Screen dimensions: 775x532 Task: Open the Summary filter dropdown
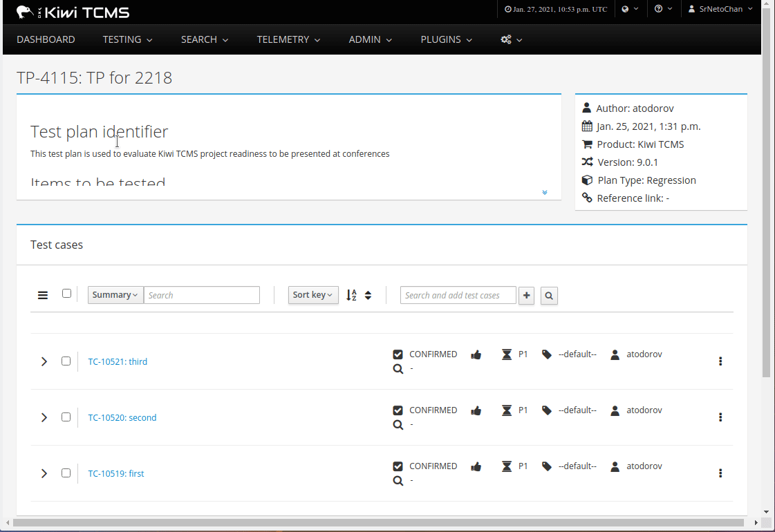tap(115, 295)
